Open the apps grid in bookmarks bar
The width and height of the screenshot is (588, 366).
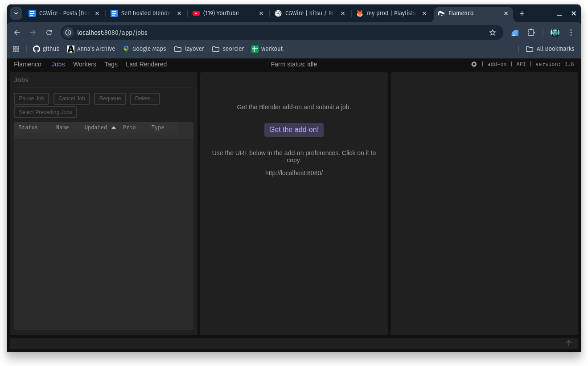(x=16, y=49)
